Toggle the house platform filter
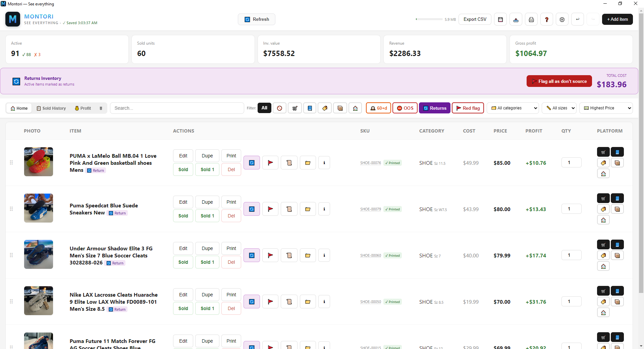Image resolution: width=644 pixels, height=349 pixels. (x=355, y=108)
